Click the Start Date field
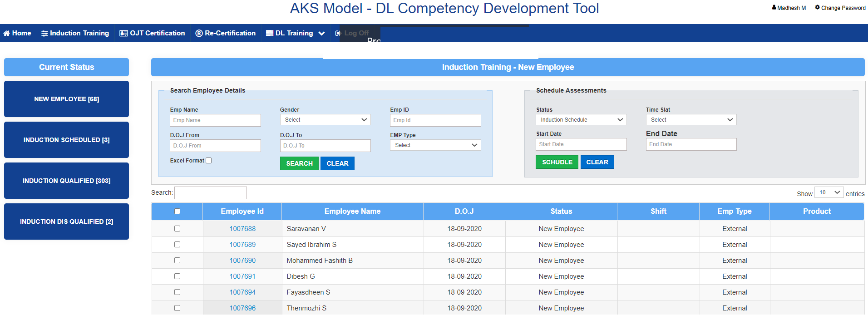Screen dimensions: 868x315 (581, 144)
